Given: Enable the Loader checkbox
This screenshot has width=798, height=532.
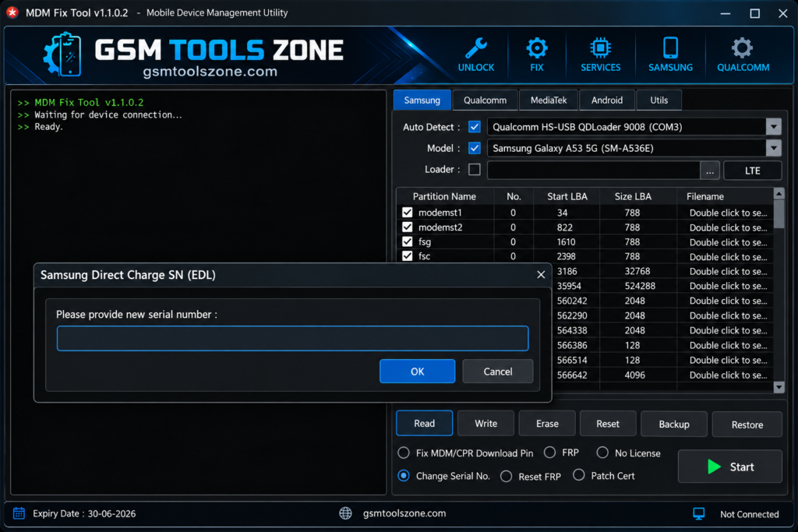Looking at the screenshot, I should click(x=475, y=169).
